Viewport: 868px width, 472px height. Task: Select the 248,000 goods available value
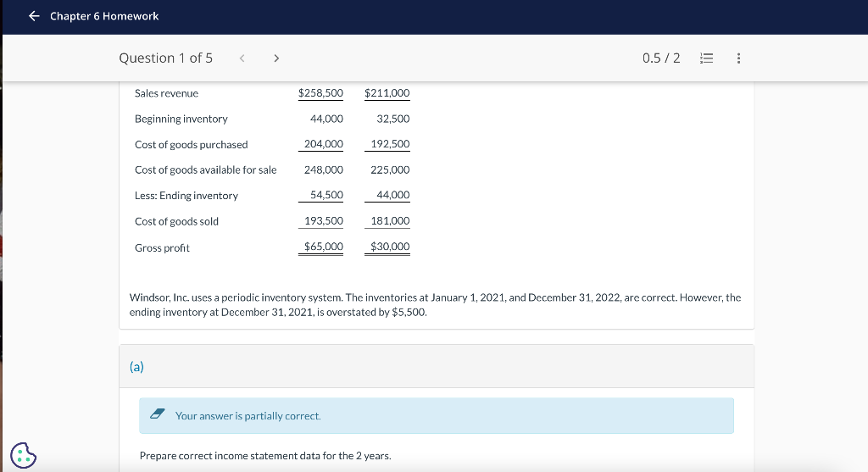click(323, 169)
